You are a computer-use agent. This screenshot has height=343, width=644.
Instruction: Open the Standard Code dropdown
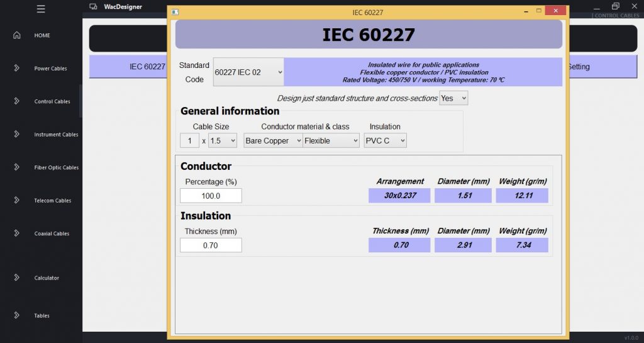pos(248,72)
